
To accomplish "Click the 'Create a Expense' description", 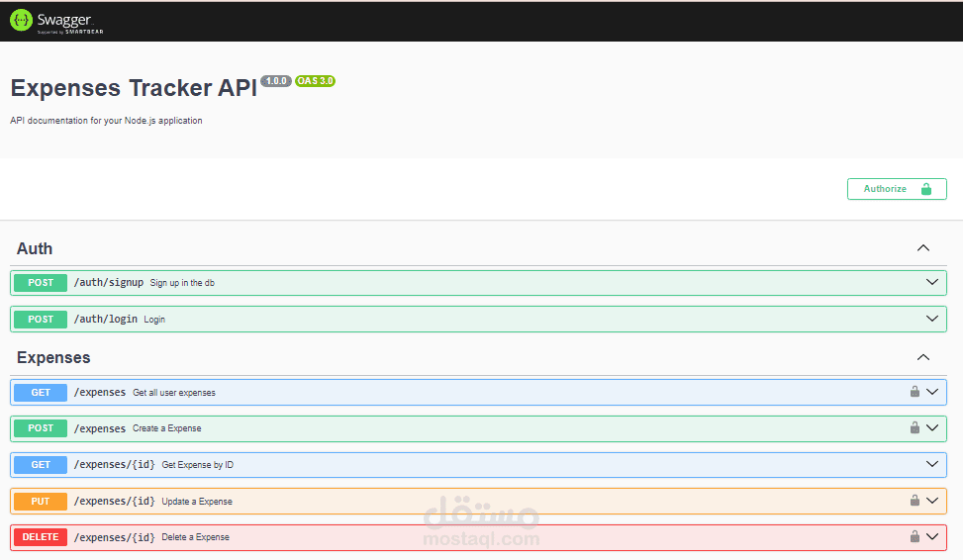I will point(166,428).
